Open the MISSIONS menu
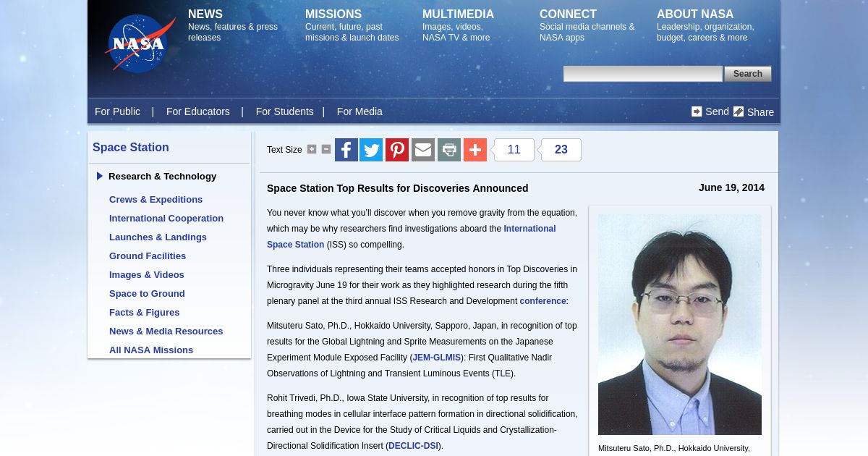 (x=333, y=14)
